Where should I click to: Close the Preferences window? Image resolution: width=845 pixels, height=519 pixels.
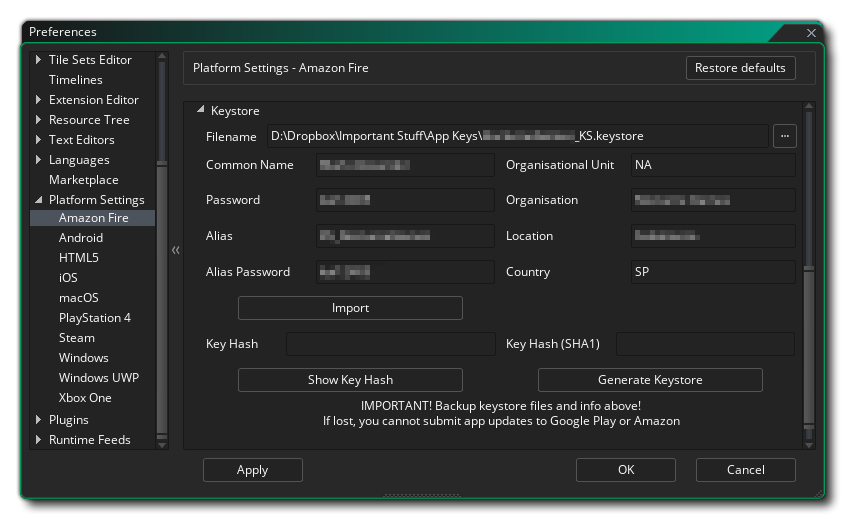[811, 33]
